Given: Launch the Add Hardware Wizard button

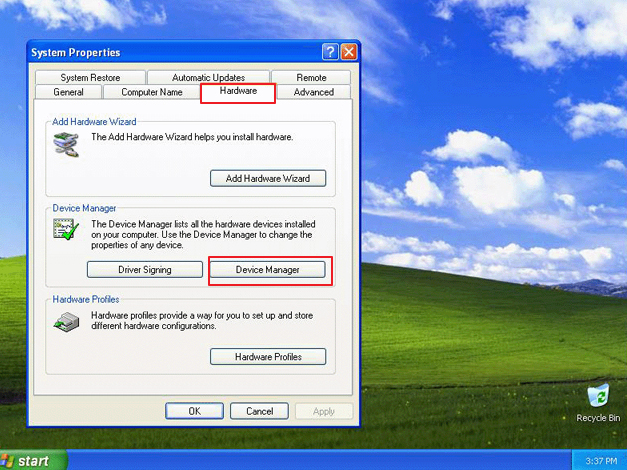Looking at the screenshot, I should [x=268, y=178].
